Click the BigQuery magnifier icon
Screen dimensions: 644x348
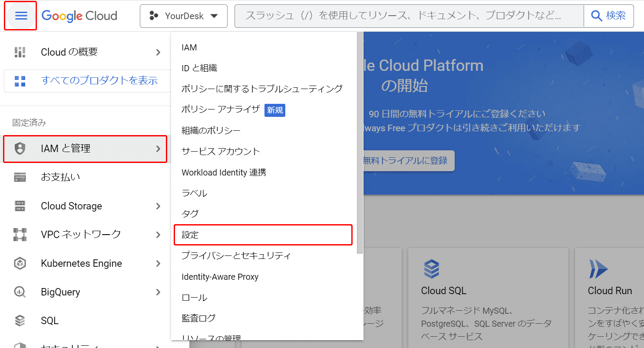(x=20, y=292)
